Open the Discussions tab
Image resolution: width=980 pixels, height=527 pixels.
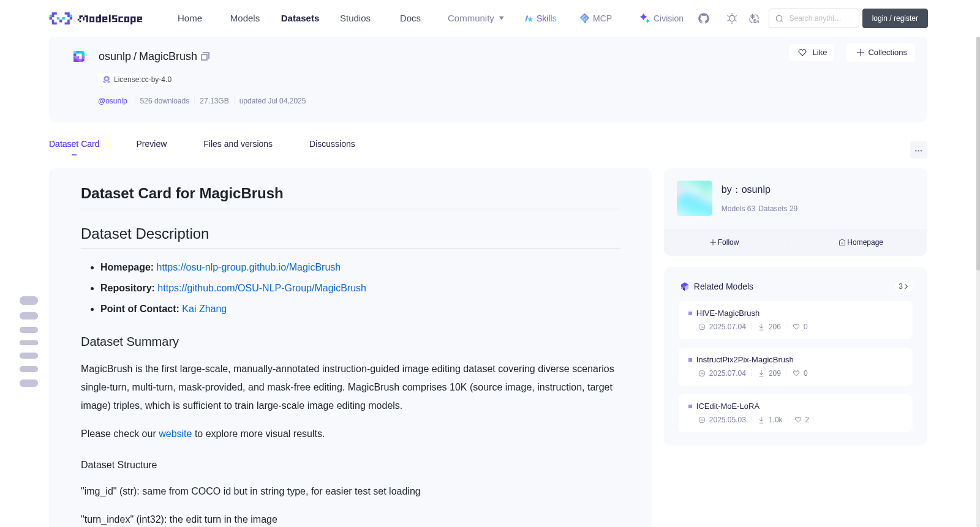tap(332, 144)
